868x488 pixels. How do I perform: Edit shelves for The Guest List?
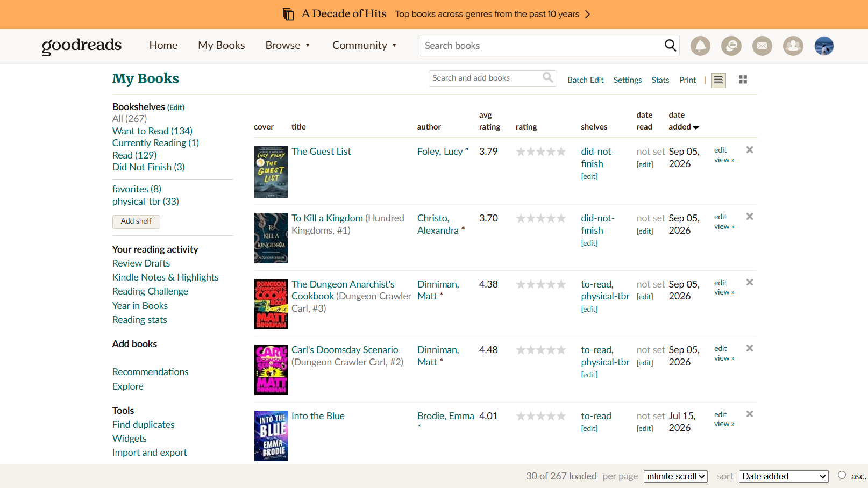[x=589, y=176]
